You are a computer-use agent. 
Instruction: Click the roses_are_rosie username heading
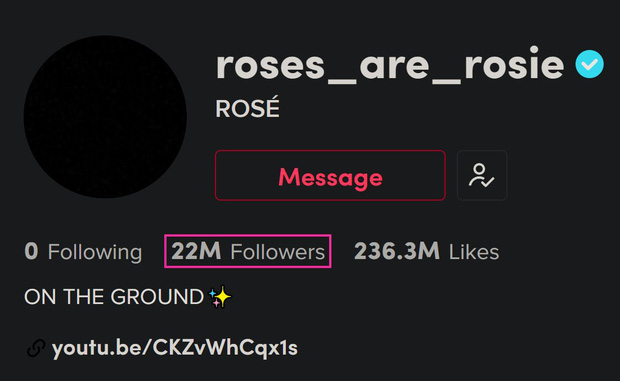point(390,65)
